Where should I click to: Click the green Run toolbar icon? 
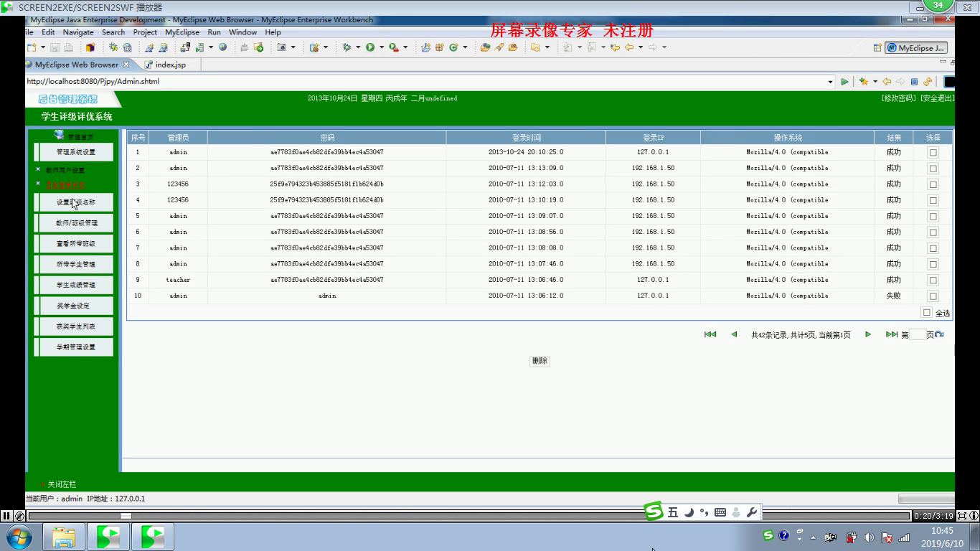click(370, 47)
